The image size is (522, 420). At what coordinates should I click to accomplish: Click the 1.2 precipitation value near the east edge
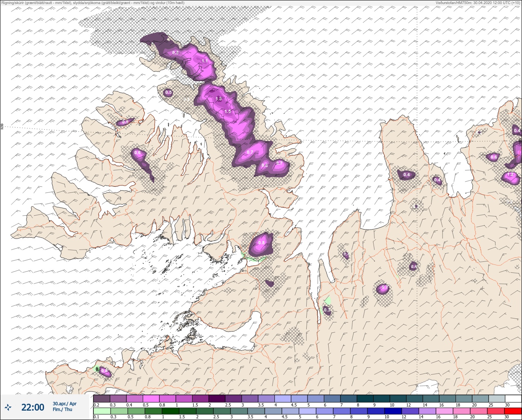[x=510, y=175]
